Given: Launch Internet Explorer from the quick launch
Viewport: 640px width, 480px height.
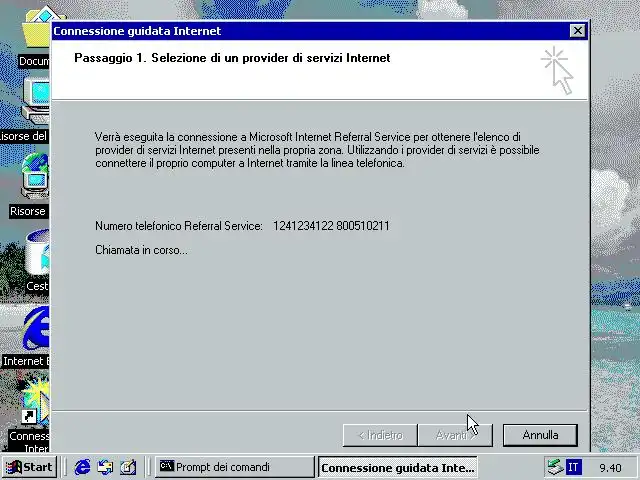Looking at the screenshot, I should (82, 467).
